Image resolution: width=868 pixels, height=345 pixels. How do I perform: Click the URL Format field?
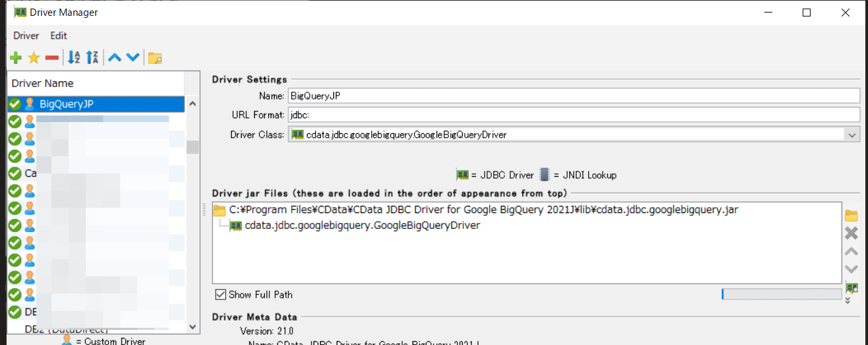[574, 115]
